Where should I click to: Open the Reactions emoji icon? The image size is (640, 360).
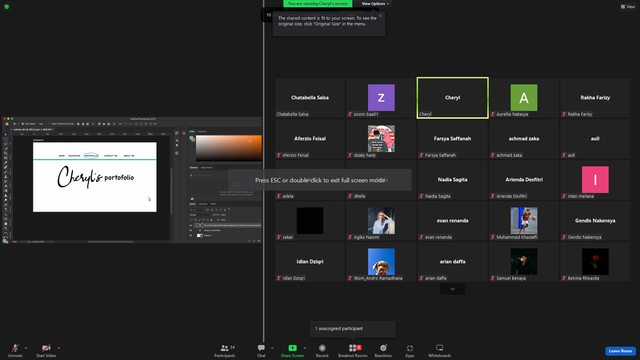tap(383, 348)
